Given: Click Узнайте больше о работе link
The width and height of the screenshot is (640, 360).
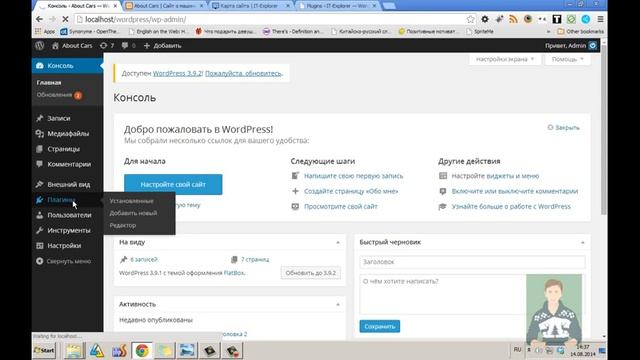Looking at the screenshot, I should pos(511,207).
